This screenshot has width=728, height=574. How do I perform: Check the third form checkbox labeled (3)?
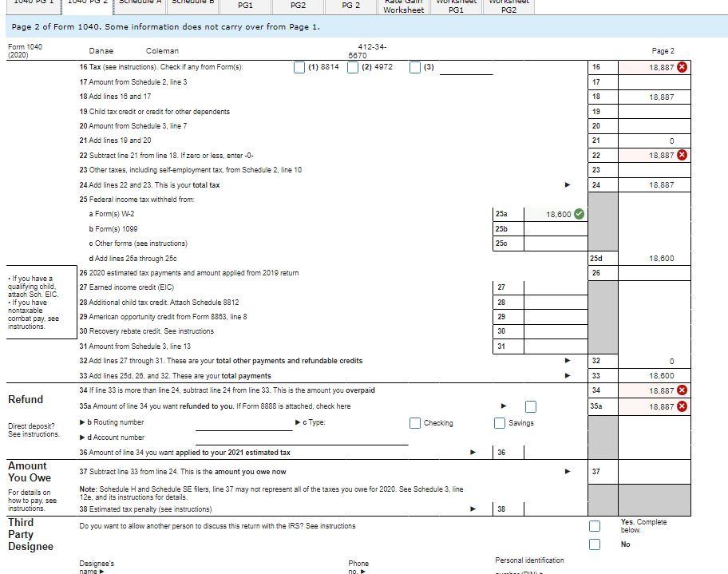click(414, 67)
